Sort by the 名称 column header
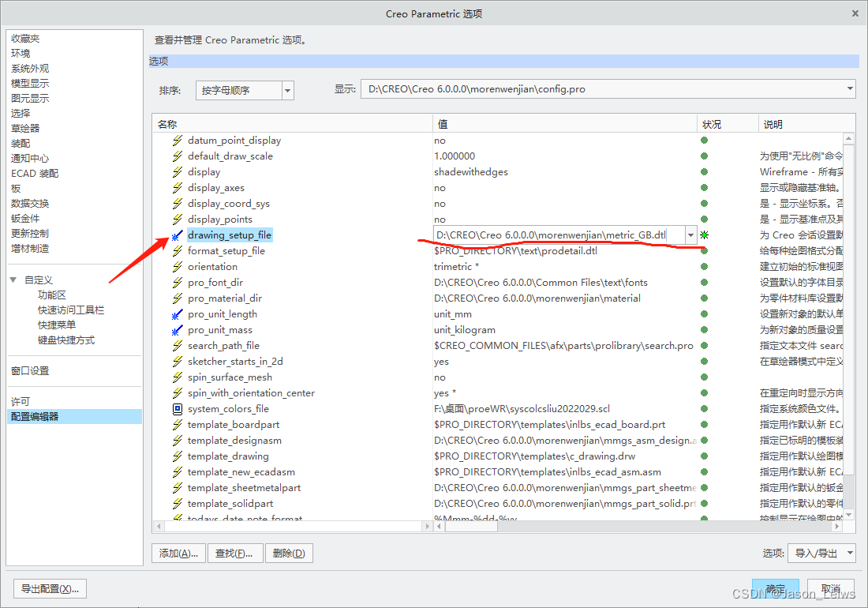 point(293,124)
